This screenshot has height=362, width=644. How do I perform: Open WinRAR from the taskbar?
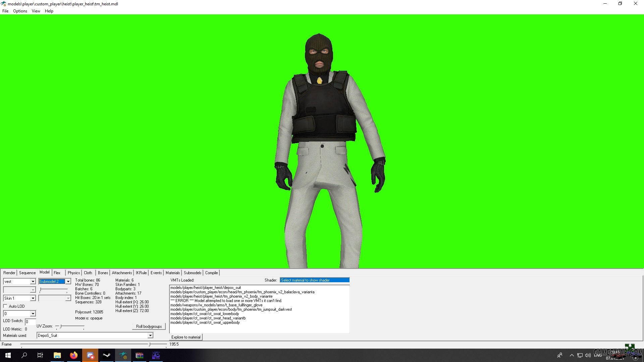140,355
